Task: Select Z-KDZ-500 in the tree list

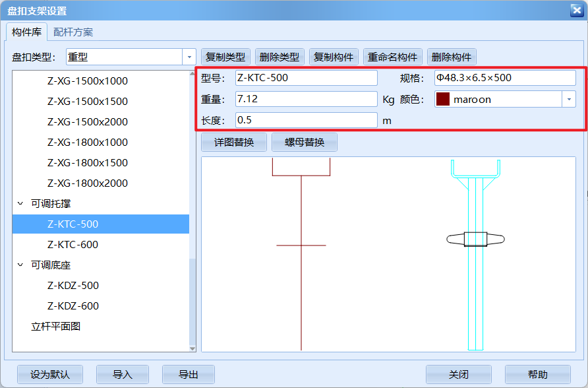Action: (73, 286)
